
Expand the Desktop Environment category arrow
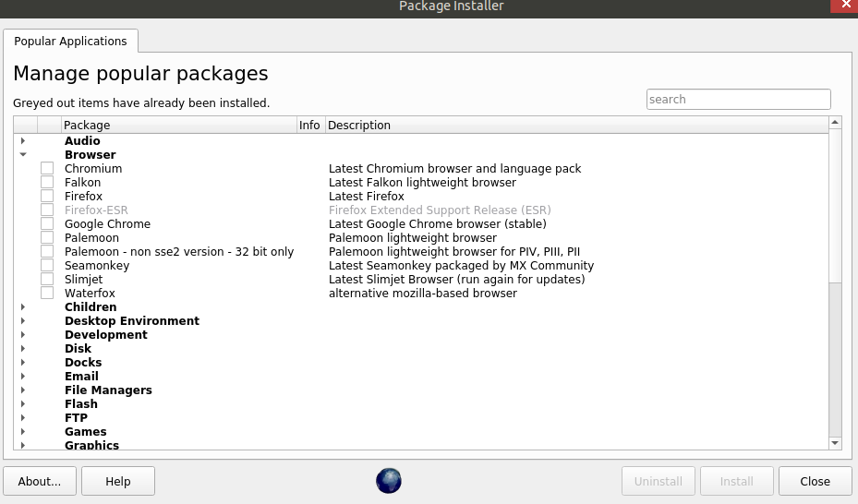click(23, 320)
